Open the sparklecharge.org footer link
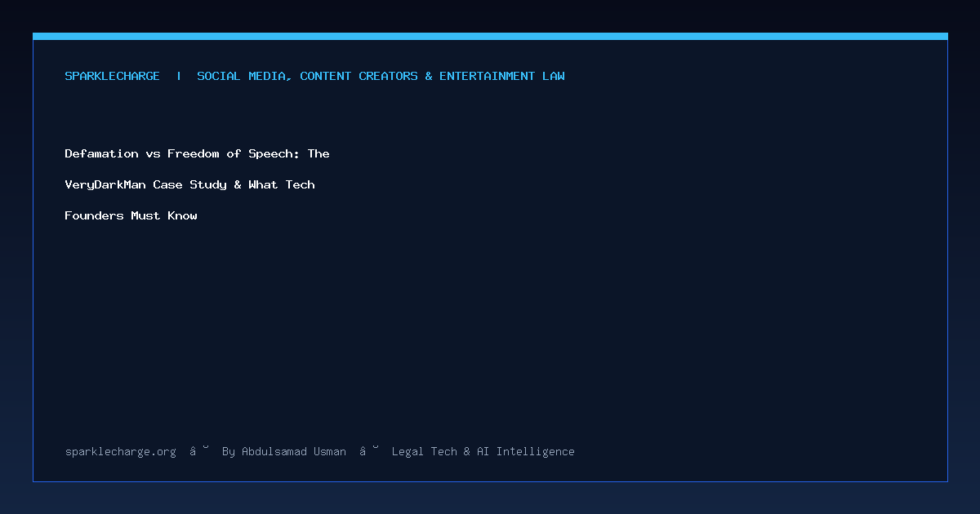This screenshot has width=980, height=514. 120,451
